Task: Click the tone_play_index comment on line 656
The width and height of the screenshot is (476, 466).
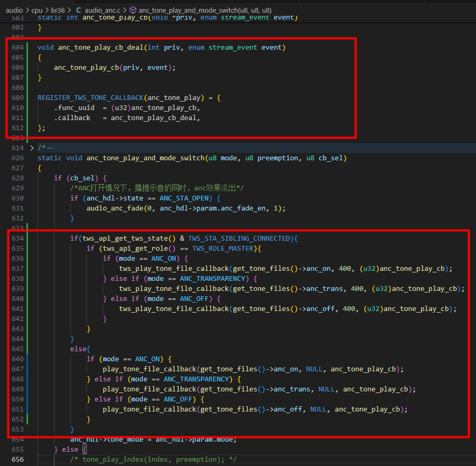Action: [x=153, y=459]
